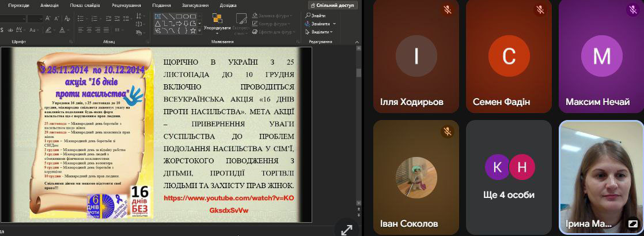Image resolution: width=644 pixels, height=236 pixels.
Task: Expand the Замінити dropdown arrow
Action: tap(334, 24)
